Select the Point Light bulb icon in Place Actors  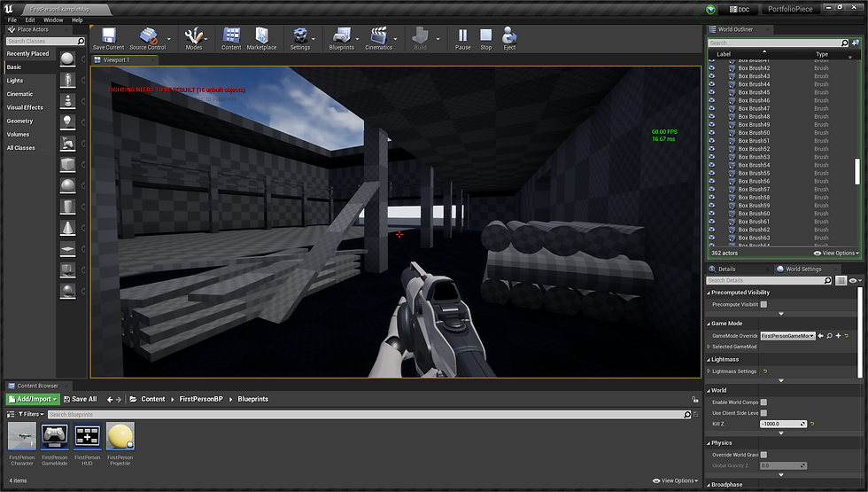[67, 122]
